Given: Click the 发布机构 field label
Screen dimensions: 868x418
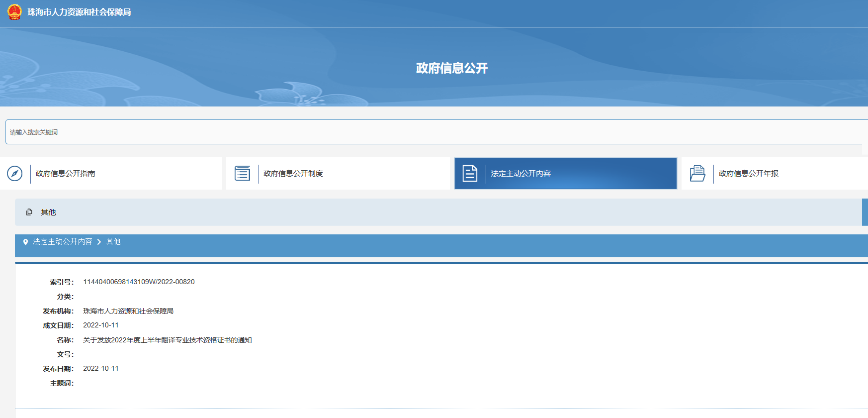Looking at the screenshot, I should pyautogui.click(x=58, y=311).
